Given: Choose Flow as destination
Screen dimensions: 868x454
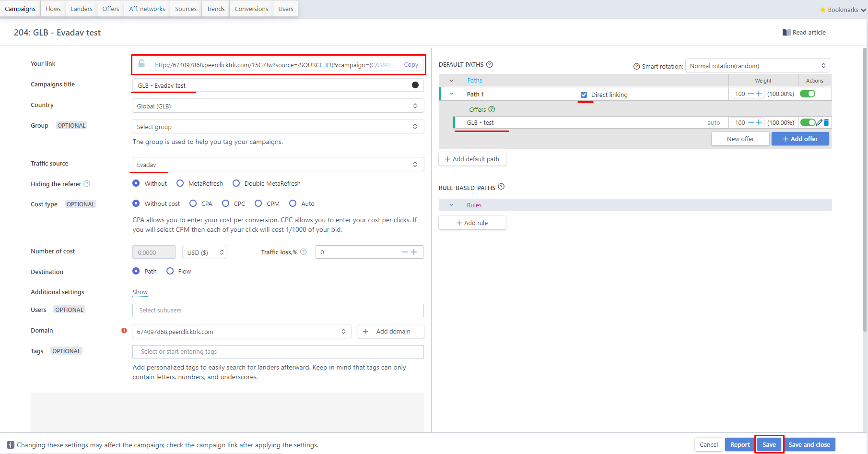Looking at the screenshot, I should [170, 271].
